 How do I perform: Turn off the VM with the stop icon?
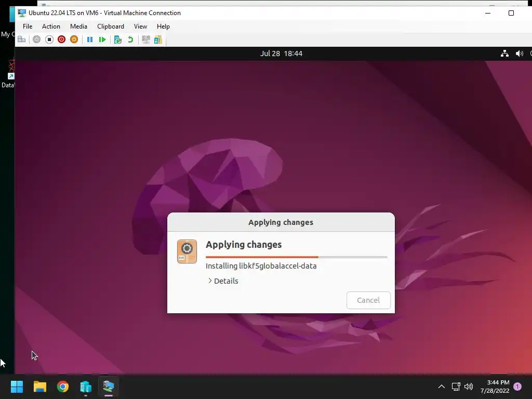[49, 39]
